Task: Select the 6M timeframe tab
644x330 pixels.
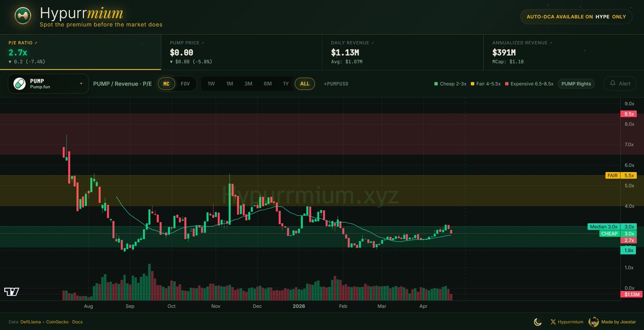Action: click(x=267, y=84)
